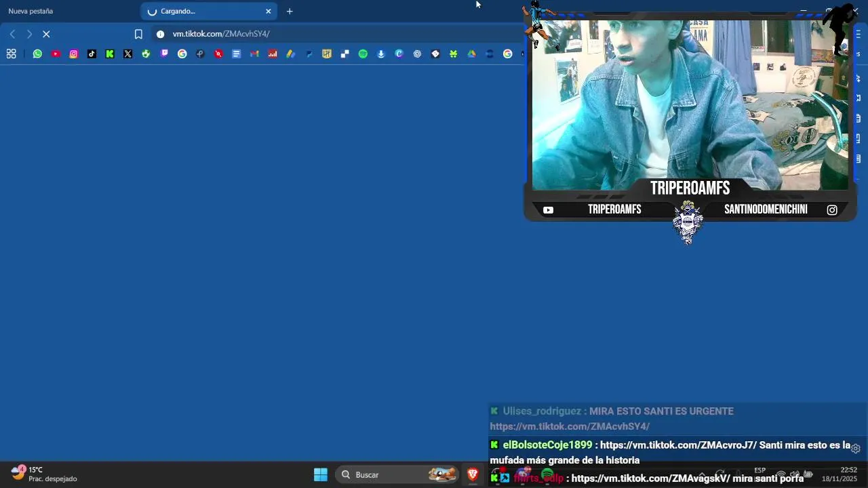This screenshot has width=868, height=488.
Task: Open the apps grid in bookmarks bar
Action: point(11,54)
